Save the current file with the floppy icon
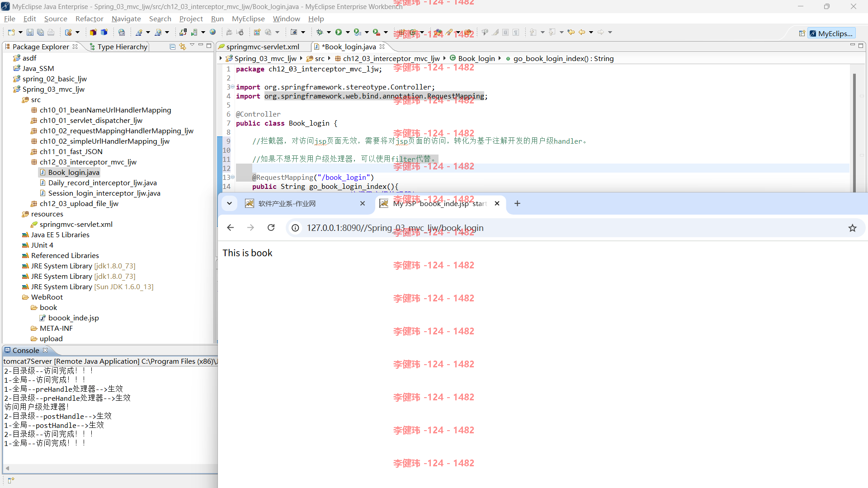 [x=30, y=32]
